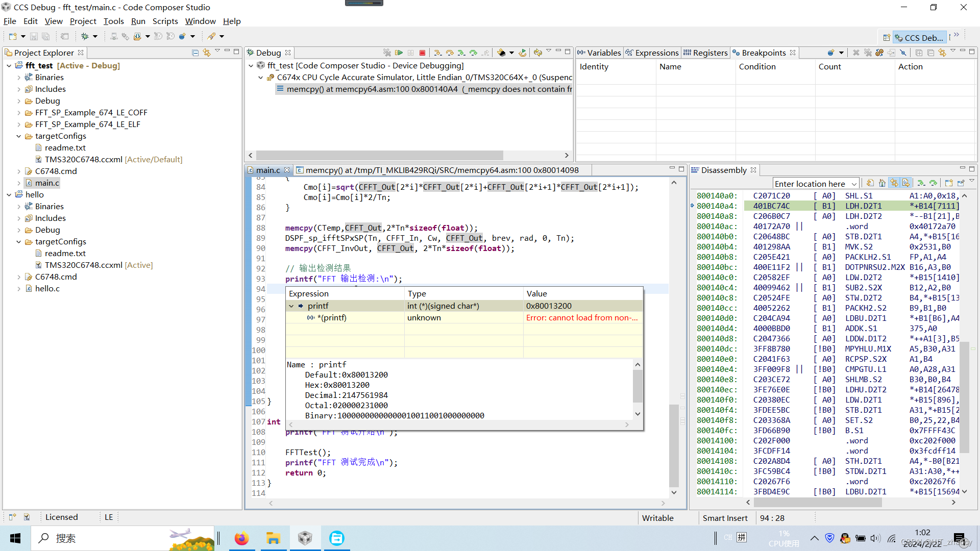The height and width of the screenshot is (551, 980).
Task: Open the Scripts menu
Action: 165,21
